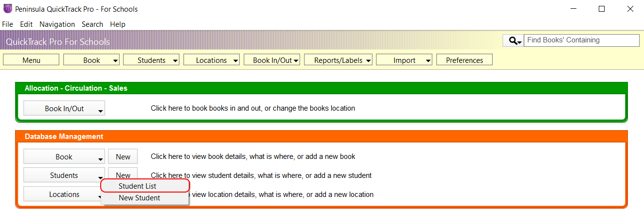Open the Book In/Out toolbar dropdown
Screen dimensions: 644x214
click(x=272, y=60)
